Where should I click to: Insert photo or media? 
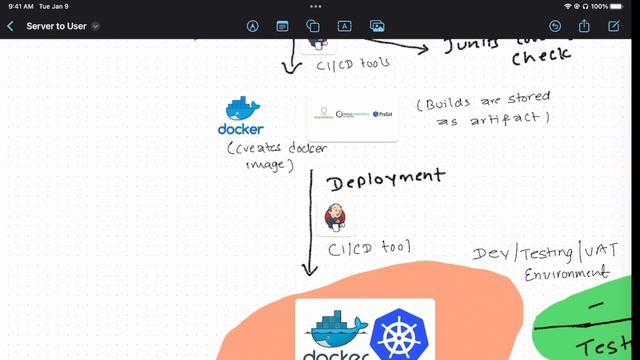click(377, 26)
